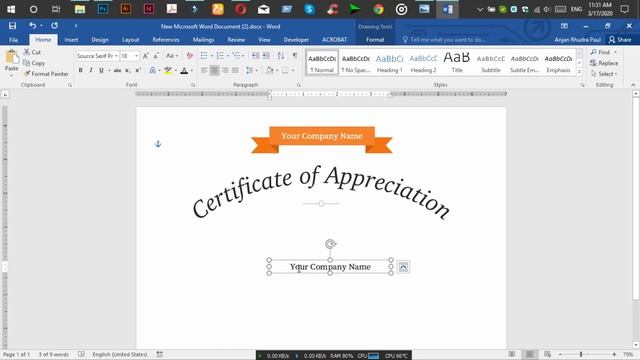
Task: Click the Save icon in Quick Access toolbar
Action: click(12, 26)
